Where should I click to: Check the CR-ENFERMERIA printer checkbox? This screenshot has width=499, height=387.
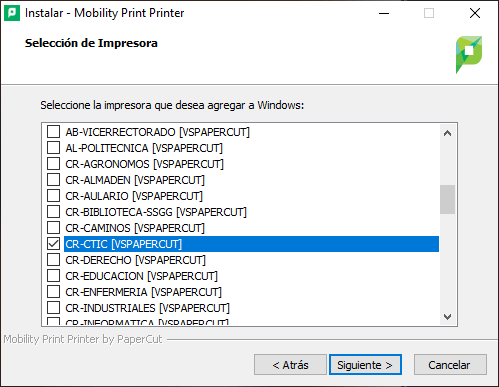coord(53,292)
